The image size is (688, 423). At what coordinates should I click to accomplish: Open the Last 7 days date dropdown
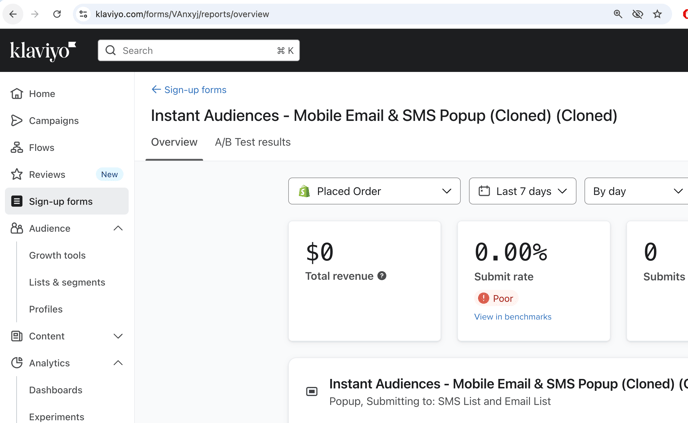tap(522, 191)
